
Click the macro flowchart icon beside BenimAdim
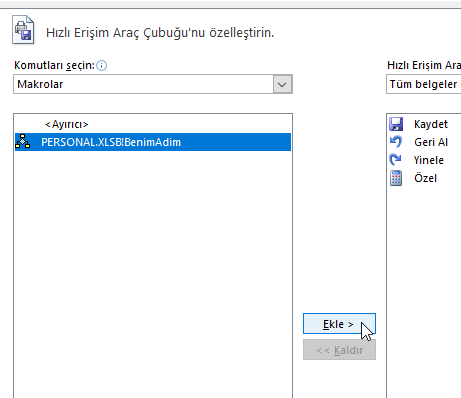(23, 142)
